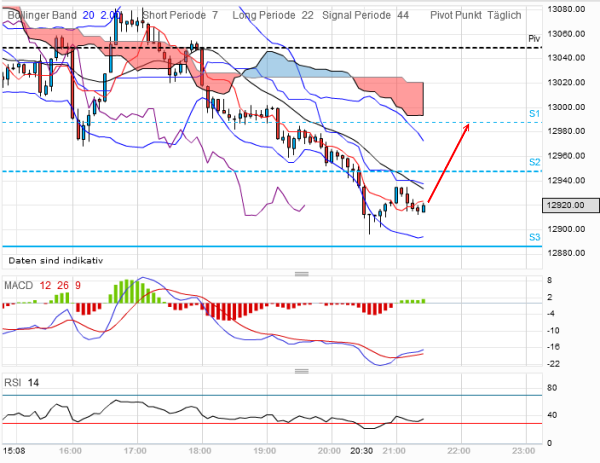
Task: Click the 12940.00 price axis value
Action: tap(566, 180)
